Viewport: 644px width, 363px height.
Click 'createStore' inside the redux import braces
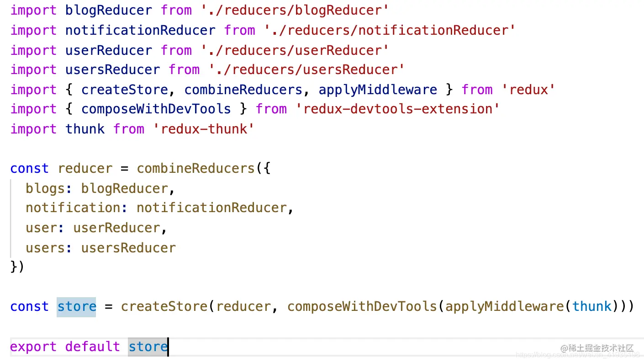125,90
